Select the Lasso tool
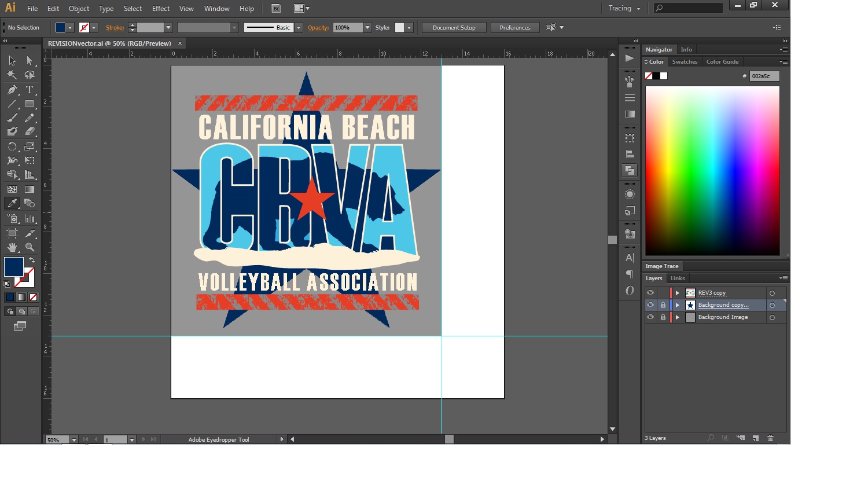Viewport: 868px width, 488px height. click(30, 75)
